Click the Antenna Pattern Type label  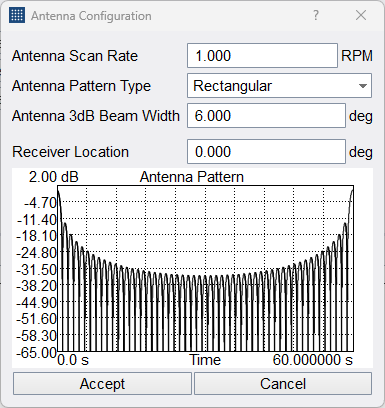(x=81, y=86)
